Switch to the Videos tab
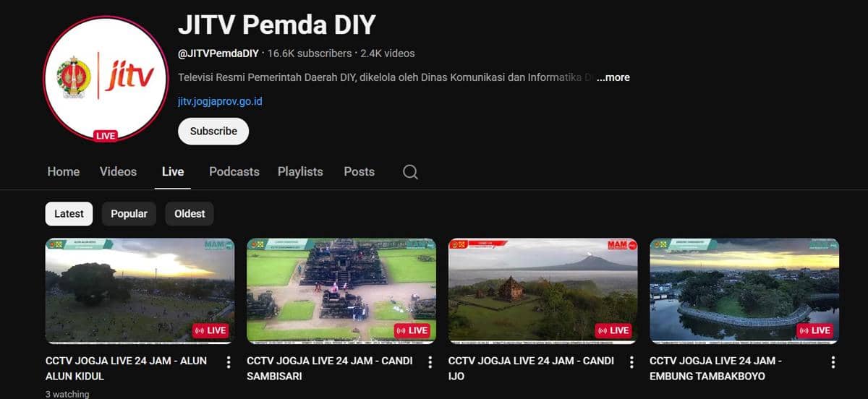Image resolution: width=868 pixels, height=399 pixels. click(x=118, y=172)
